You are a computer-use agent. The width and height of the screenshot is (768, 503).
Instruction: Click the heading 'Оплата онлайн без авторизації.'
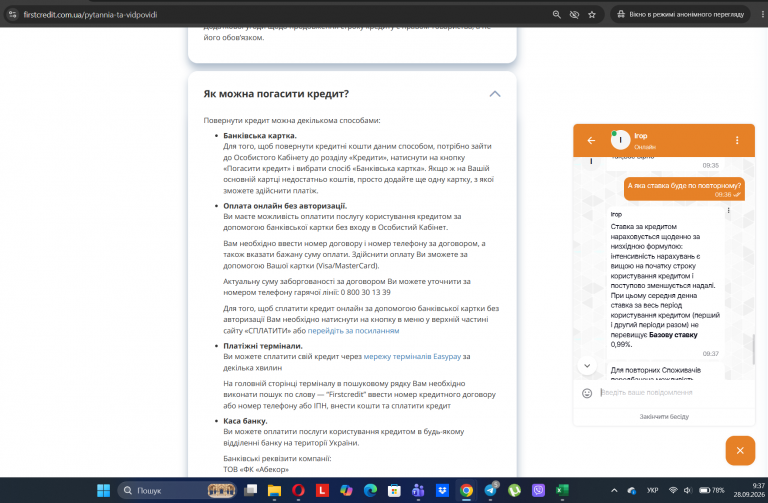tap(285, 206)
